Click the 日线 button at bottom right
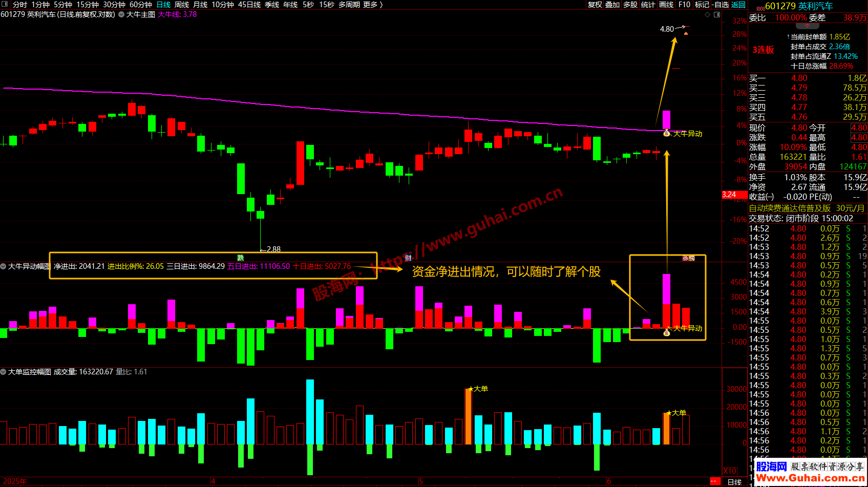Image resolution: width=868 pixels, height=487 pixels. [734, 482]
